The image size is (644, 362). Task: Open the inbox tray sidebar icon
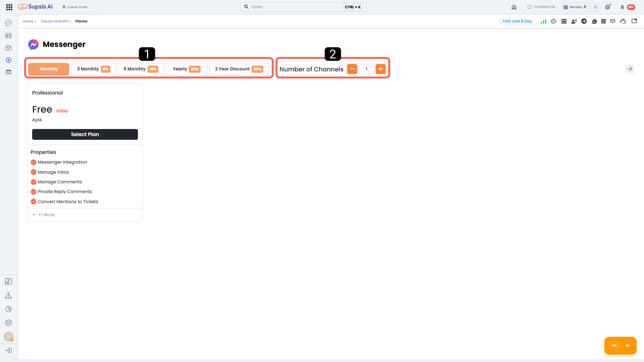coord(8,48)
